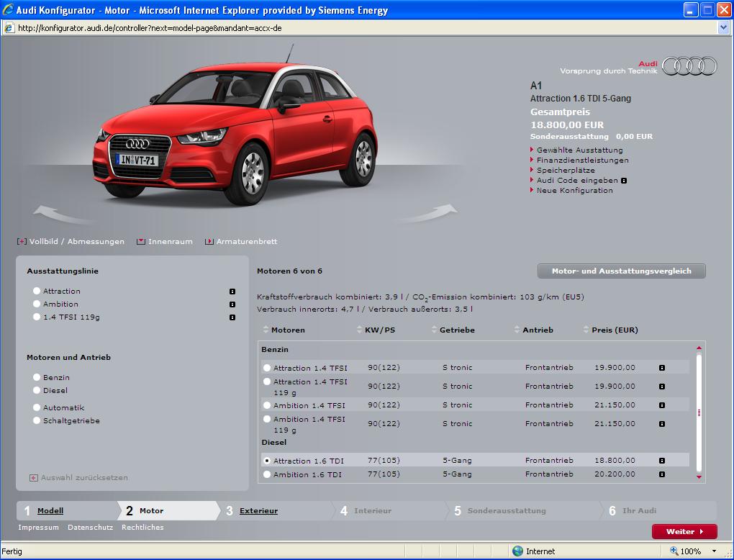
Task: Sort engines by KW/PS column
Action: tap(379, 330)
